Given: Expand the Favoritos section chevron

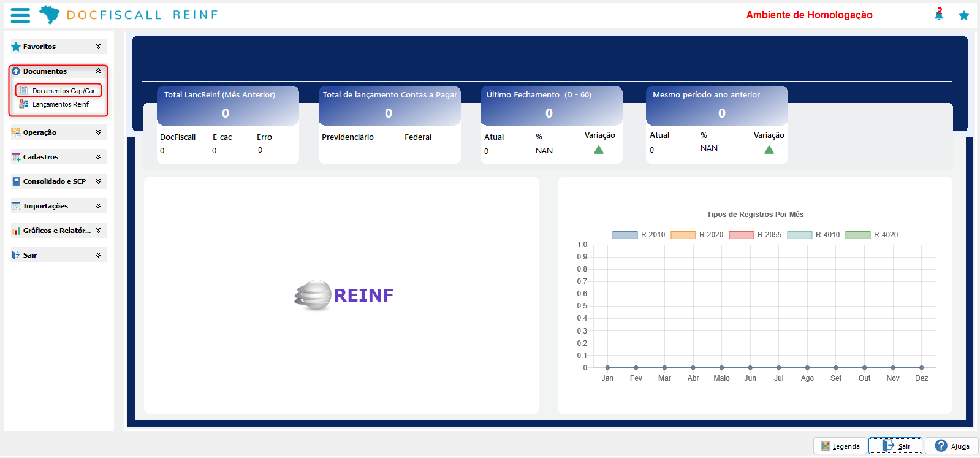Looking at the screenshot, I should point(98,47).
